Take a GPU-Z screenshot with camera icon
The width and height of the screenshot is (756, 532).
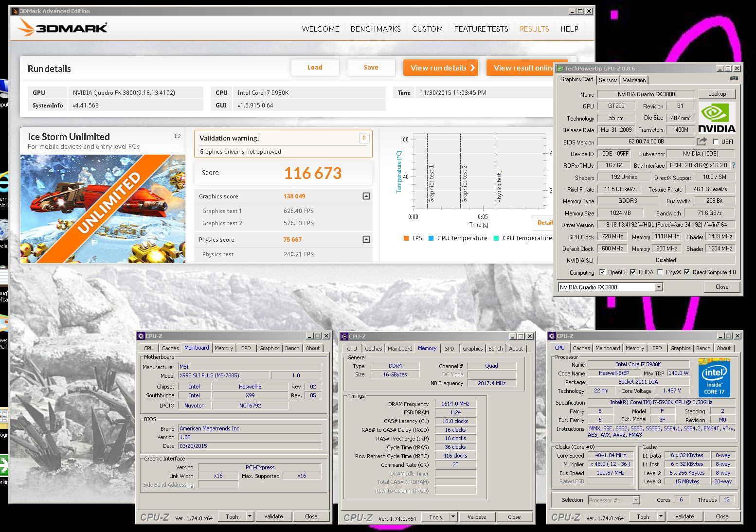point(734,78)
